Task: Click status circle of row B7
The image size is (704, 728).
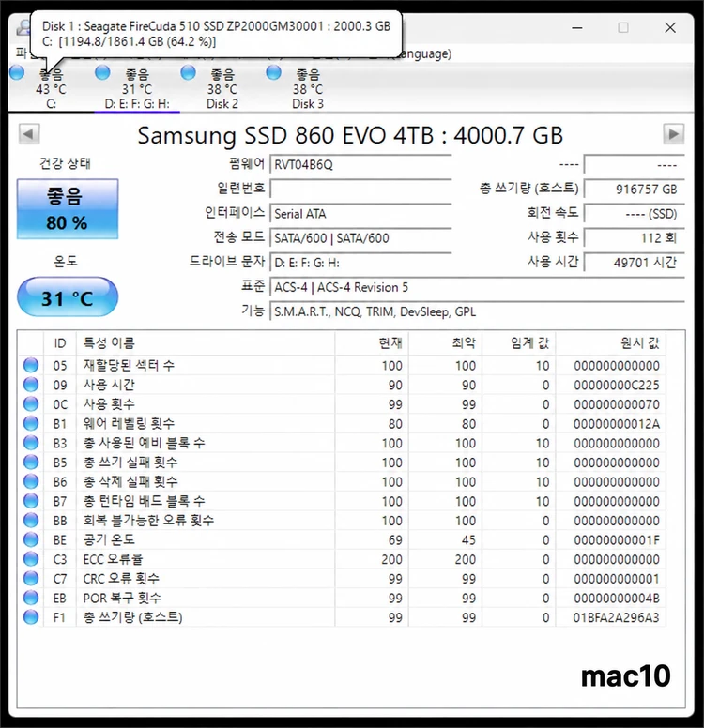Action: click(31, 501)
